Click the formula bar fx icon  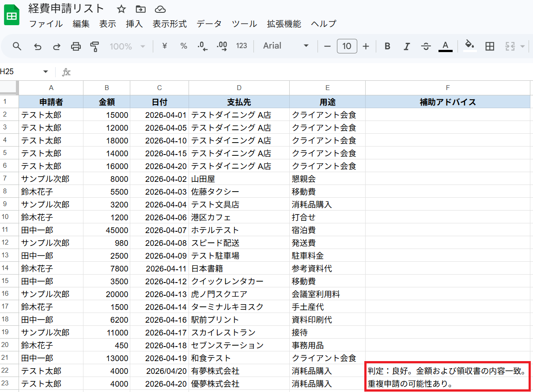(66, 72)
